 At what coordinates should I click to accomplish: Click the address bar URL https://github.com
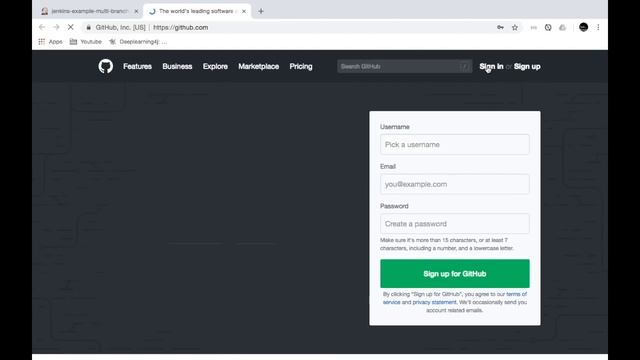(x=180, y=27)
